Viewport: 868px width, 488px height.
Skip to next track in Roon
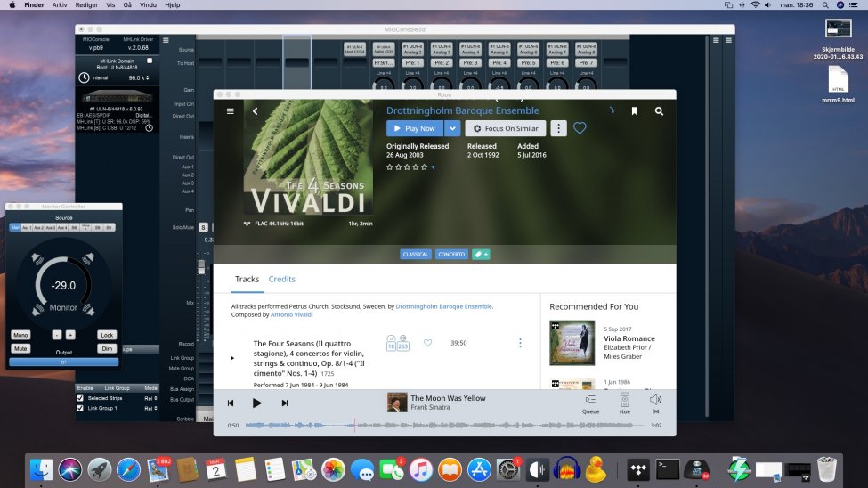click(285, 403)
